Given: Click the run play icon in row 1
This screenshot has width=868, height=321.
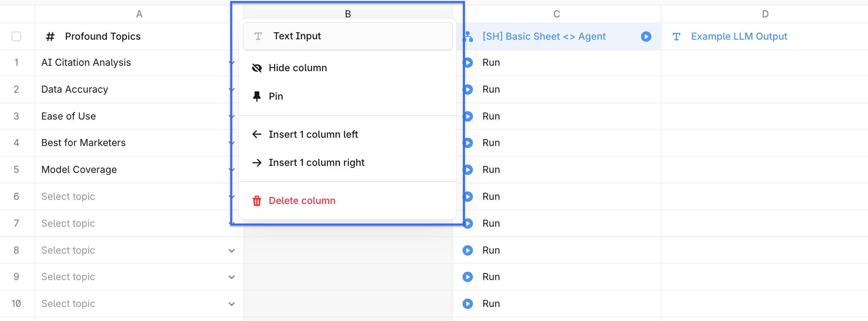Looking at the screenshot, I should point(468,62).
